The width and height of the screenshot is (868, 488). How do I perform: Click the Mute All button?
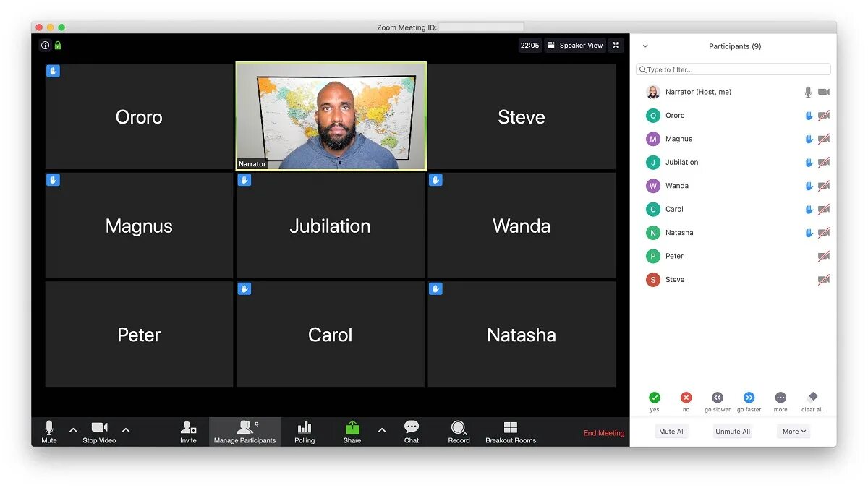(x=672, y=432)
